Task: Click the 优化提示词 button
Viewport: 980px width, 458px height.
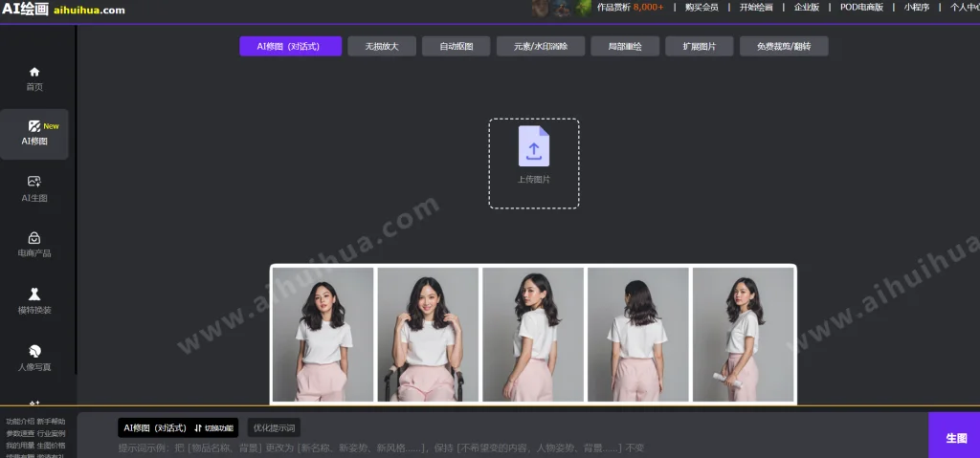Action: [274, 427]
